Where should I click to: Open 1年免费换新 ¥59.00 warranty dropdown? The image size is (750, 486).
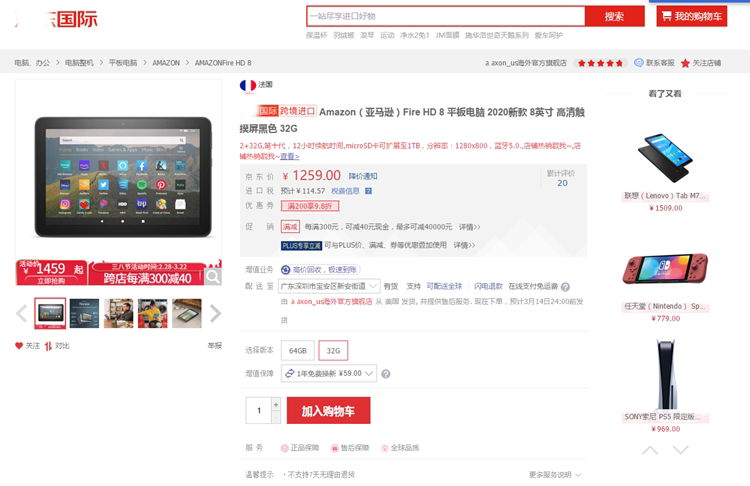(329, 374)
